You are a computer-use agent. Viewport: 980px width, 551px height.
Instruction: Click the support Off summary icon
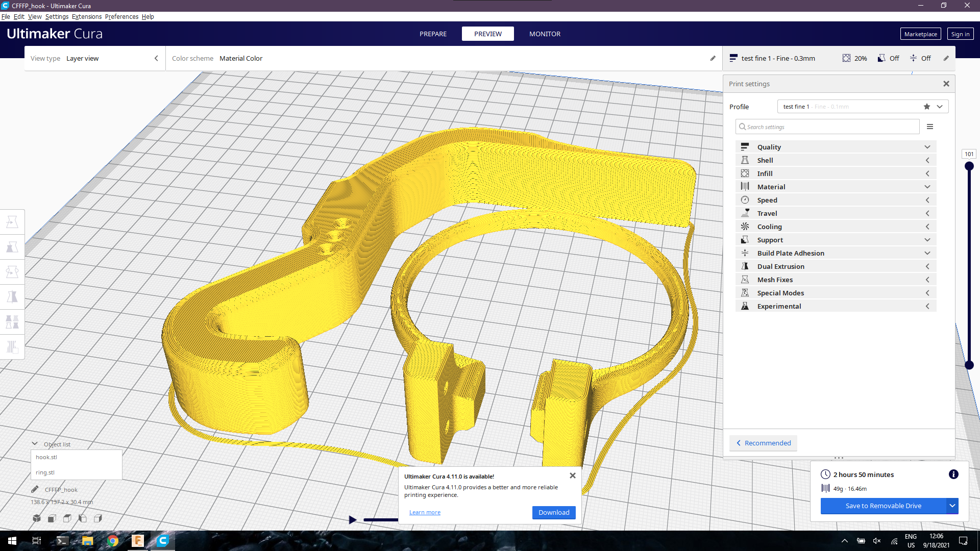[x=881, y=58]
